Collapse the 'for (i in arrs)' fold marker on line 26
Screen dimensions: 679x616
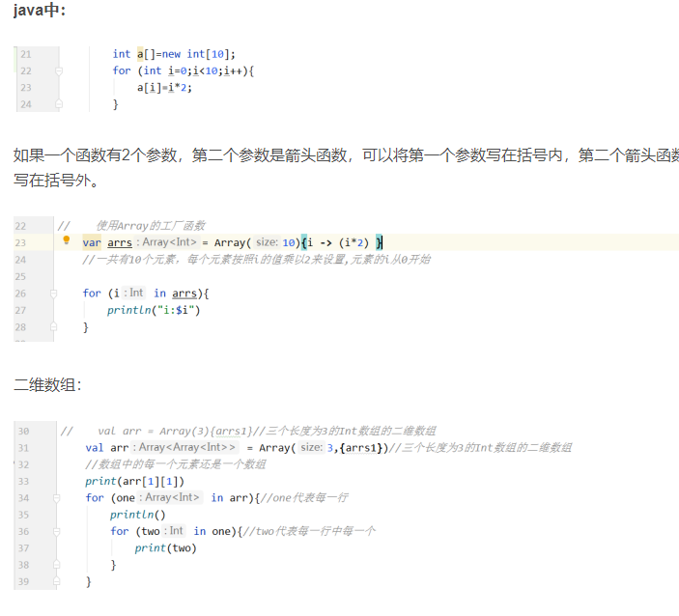coord(53,294)
